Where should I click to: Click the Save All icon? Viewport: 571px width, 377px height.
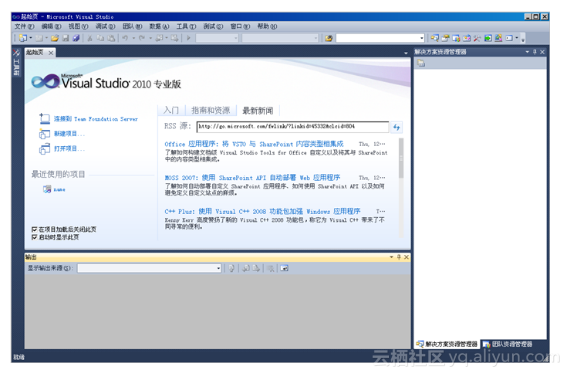tap(76, 38)
